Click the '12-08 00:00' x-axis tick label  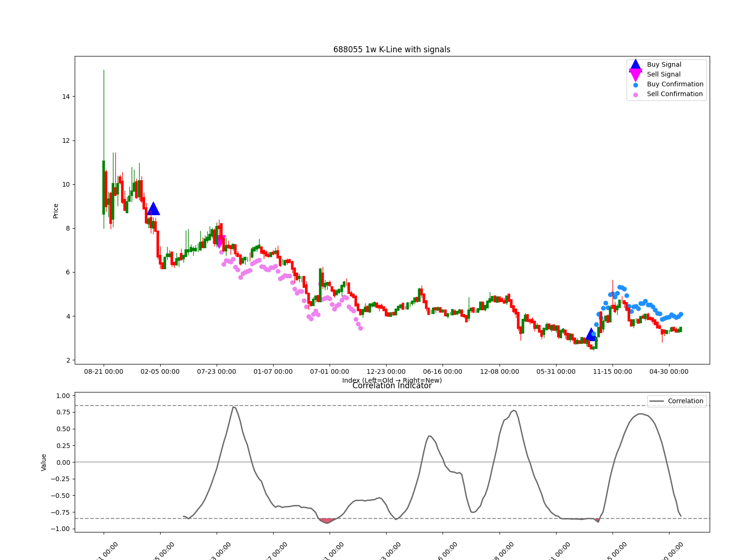pos(500,371)
